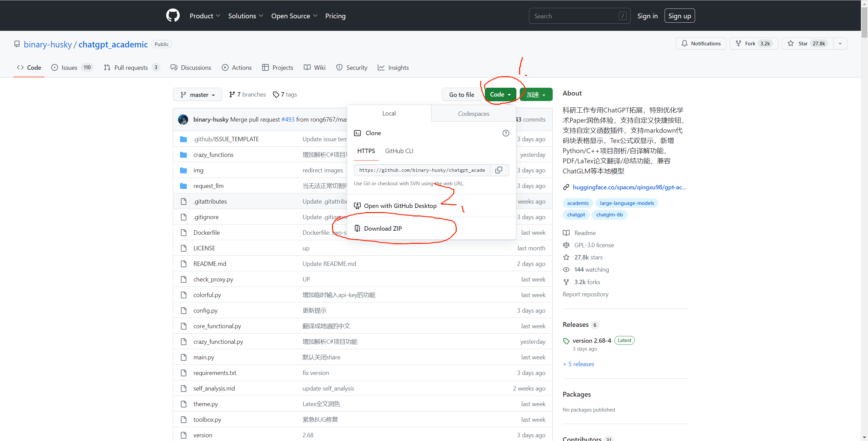868x441 pixels.
Task: Expand the Product menu
Action: pos(205,16)
